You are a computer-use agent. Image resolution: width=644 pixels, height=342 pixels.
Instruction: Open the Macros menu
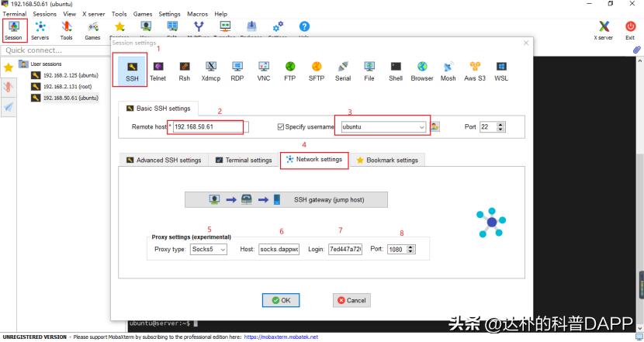coord(198,14)
